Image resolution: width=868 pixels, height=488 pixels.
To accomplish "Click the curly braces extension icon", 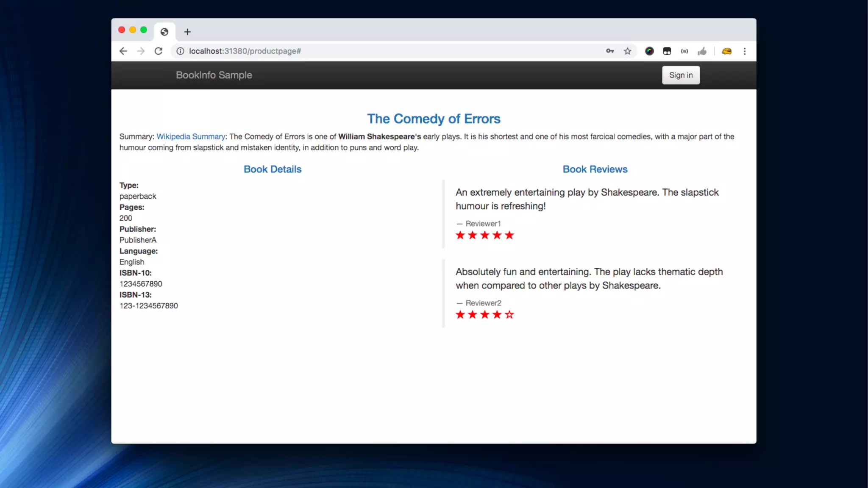I will point(684,51).
